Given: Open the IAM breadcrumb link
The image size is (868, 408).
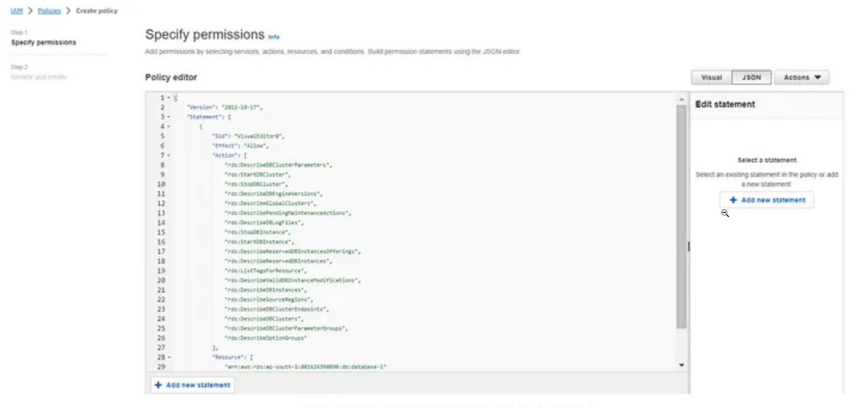Looking at the screenshot, I should coord(17,11).
